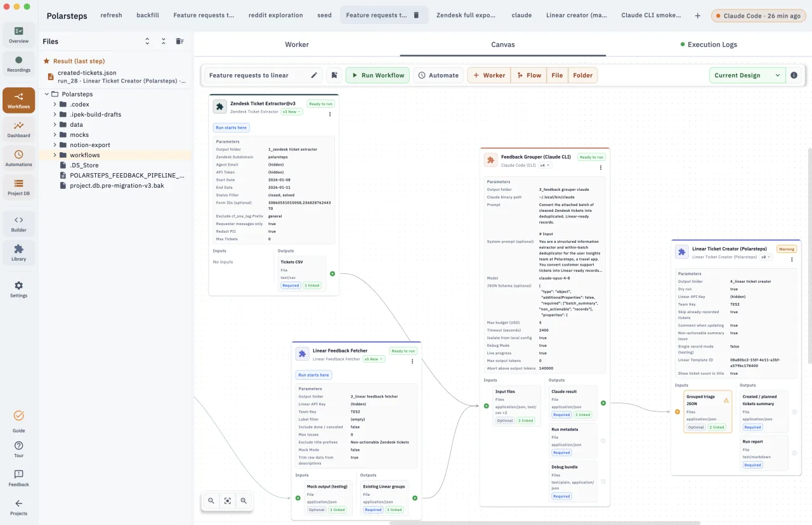
Task: Open the Dashboard sidebar icon
Action: 18,129
